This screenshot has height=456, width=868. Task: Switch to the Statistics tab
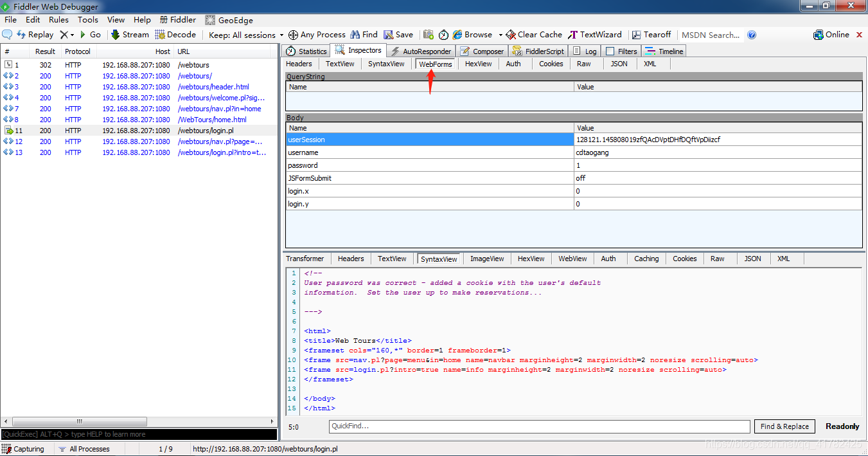tap(306, 51)
